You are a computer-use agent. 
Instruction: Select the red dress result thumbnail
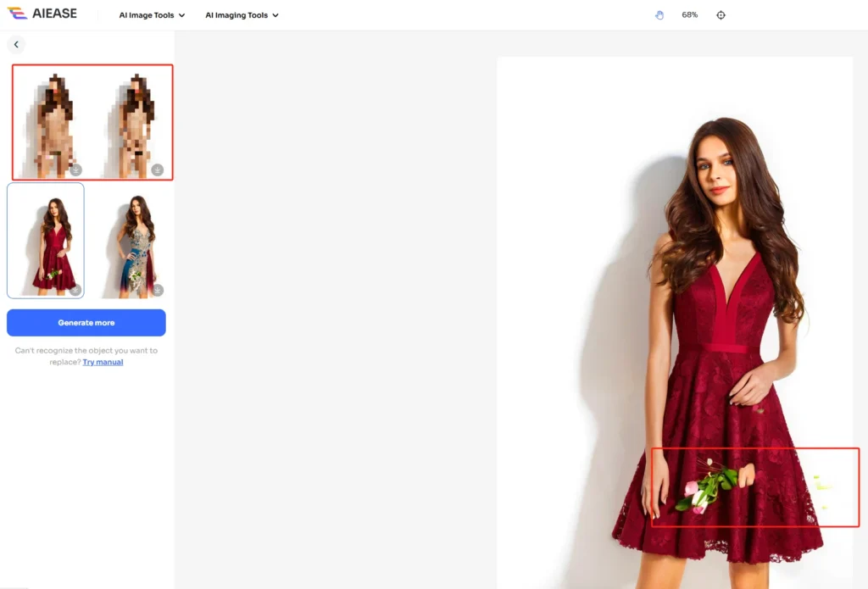click(x=46, y=240)
